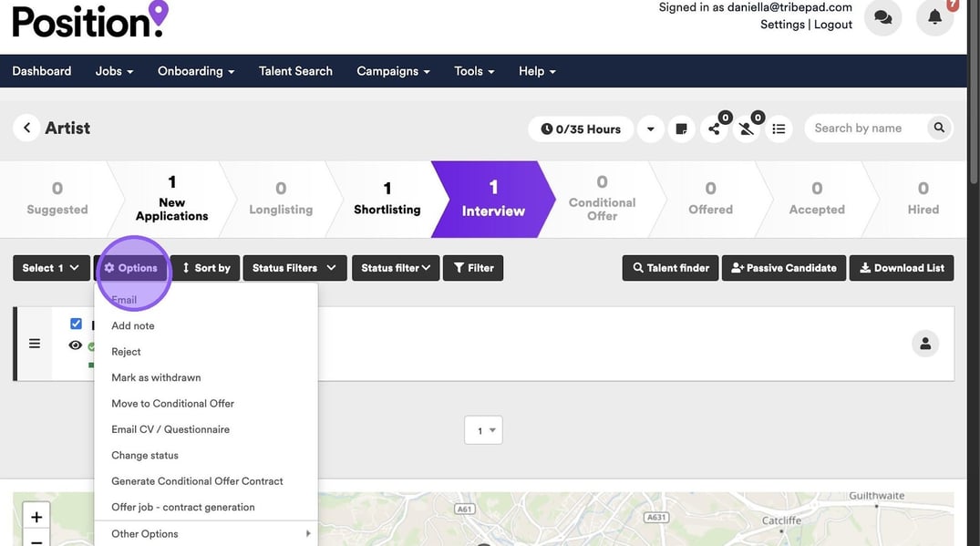Click the search magnifier icon
The height and width of the screenshot is (546, 980).
[x=938, y=129]
